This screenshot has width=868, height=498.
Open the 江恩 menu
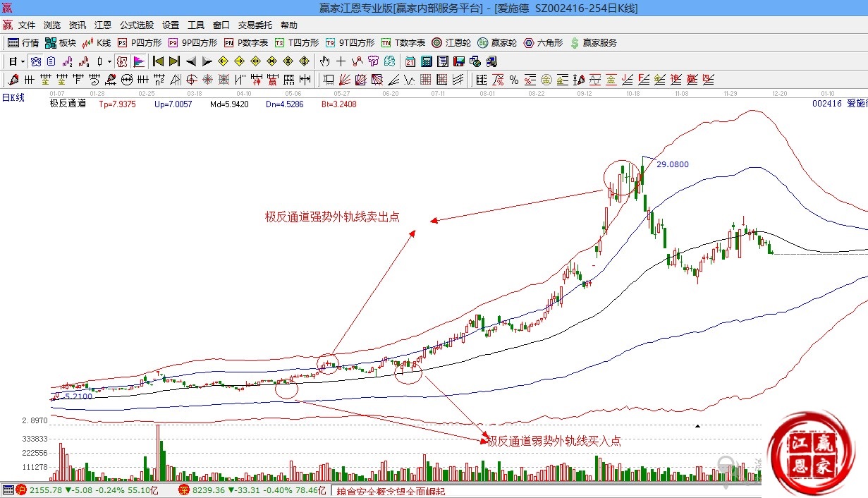[102, 25]
